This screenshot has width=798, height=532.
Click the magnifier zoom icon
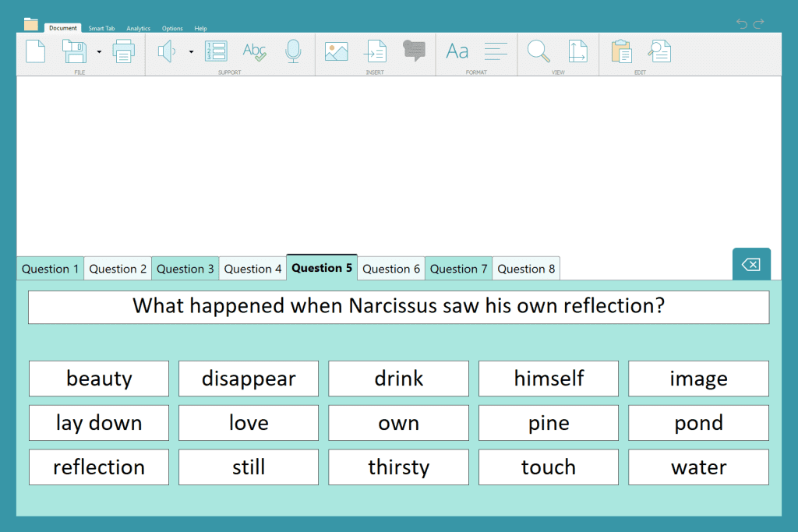pyautogui.click(x=538, y=51)
